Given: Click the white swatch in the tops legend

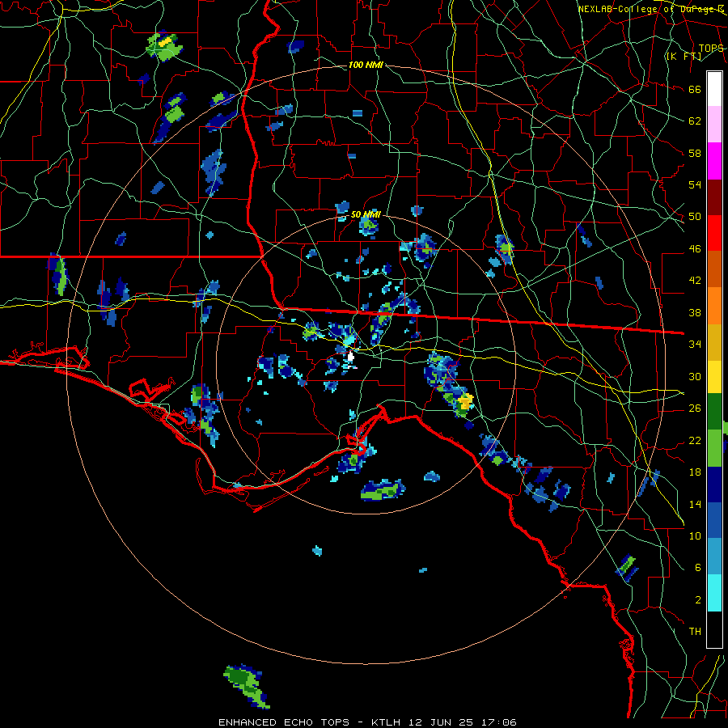Looking at the screenshot, I should [x=714, y=89].
